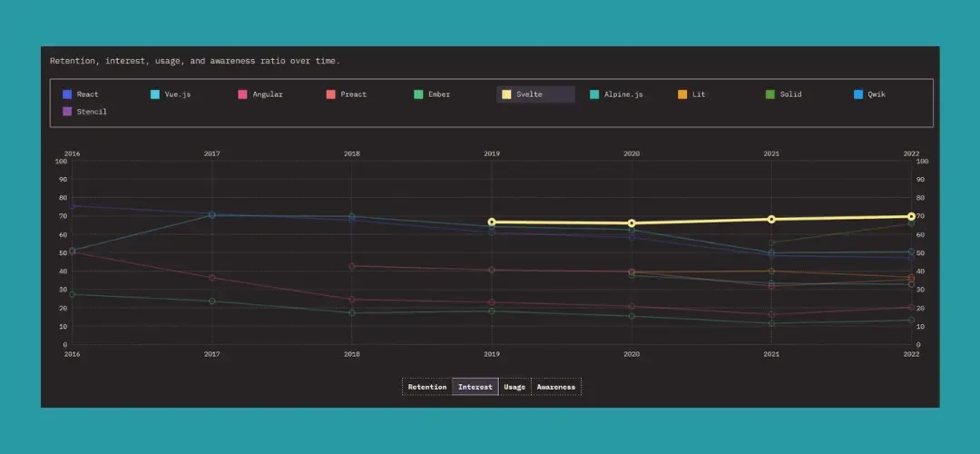
Task: Toggle the Ember series in the legend
Action: tap(434, 94)
